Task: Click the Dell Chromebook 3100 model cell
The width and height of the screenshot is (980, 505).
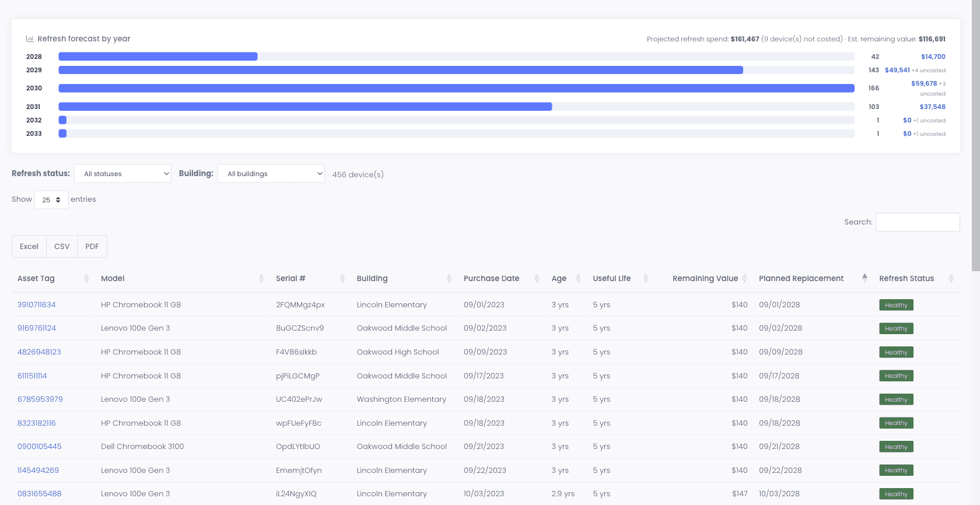Action: [142, 447]
